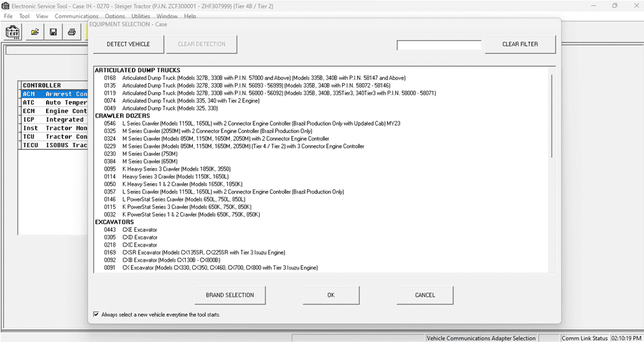Click Vehicle Communications Adapter Selection status
The height and width of the screenshot is (342, 644).
coord(480,338)
